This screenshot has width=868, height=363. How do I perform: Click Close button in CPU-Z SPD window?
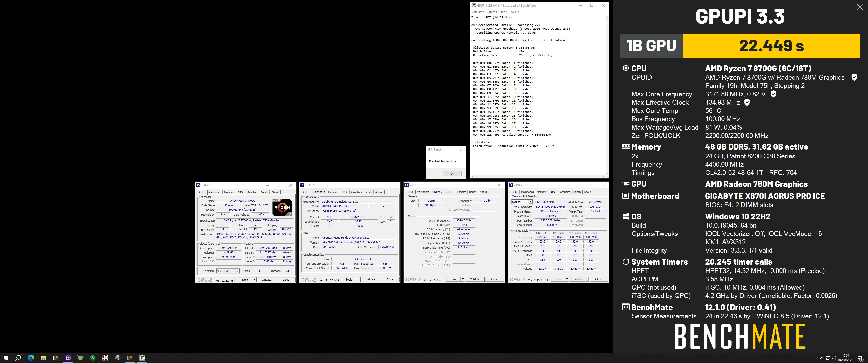point(599,279)
